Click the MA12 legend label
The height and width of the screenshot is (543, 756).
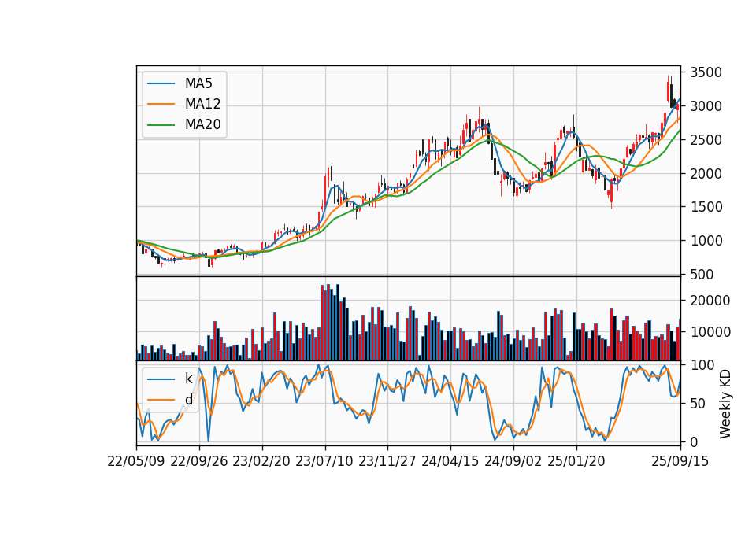[202, 104]
